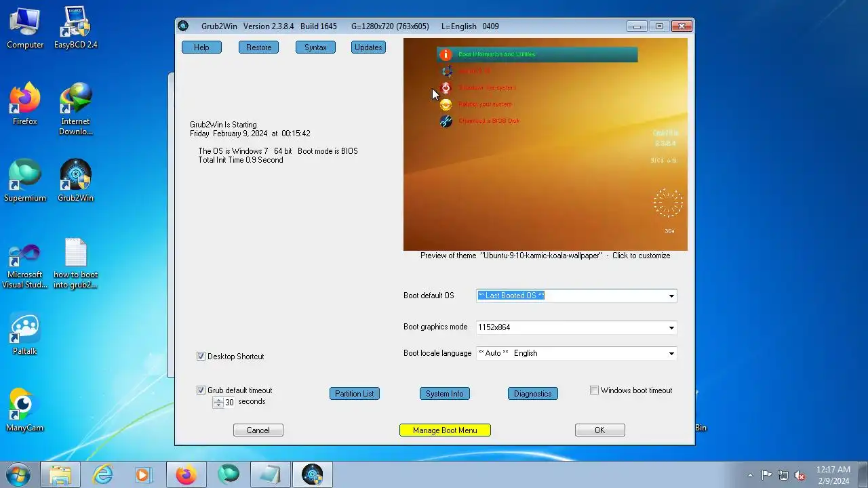This screenshot has width=868, height=488.
Task: Open System Info
Action: 445,394
